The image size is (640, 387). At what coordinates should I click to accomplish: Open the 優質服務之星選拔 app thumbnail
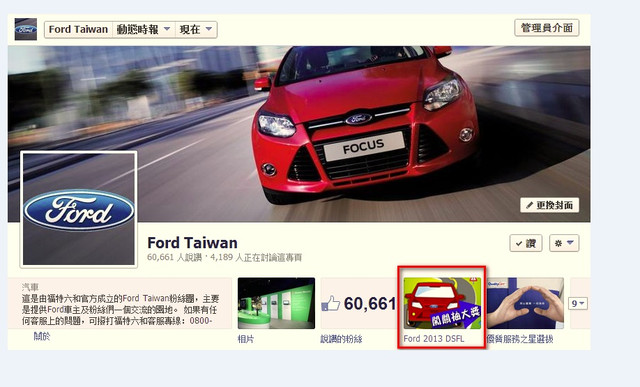(x=526, y=303)
